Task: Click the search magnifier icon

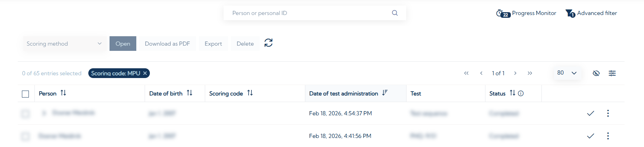Action: click(395, 13)
